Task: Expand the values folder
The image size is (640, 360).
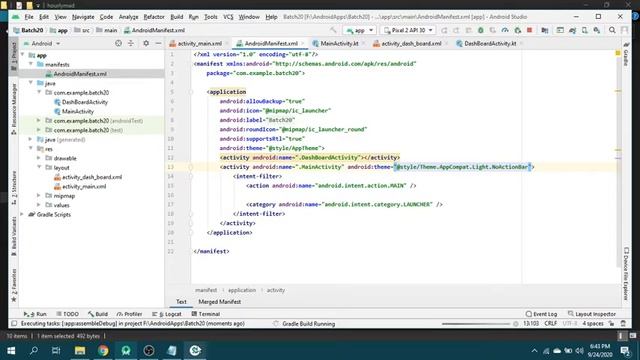Action: [x=39, y=205]
